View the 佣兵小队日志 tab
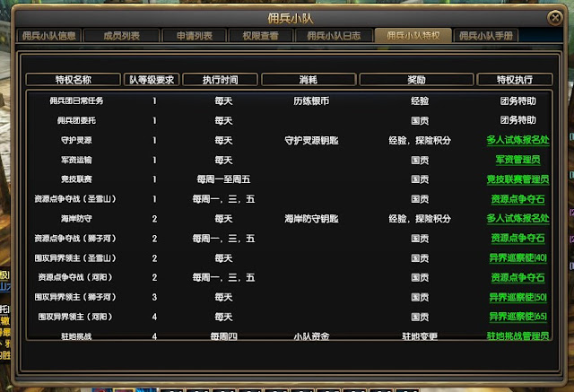 (334, 36)
